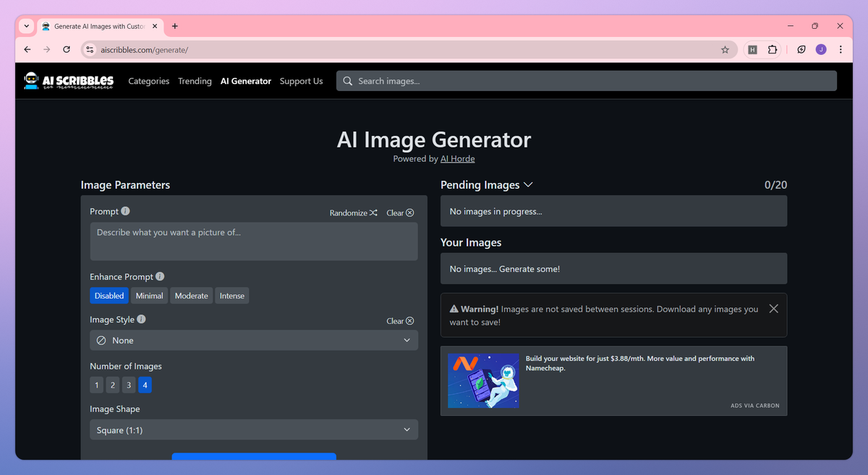
Task: Select 3 for Number of Images
Action: (129, 385)
